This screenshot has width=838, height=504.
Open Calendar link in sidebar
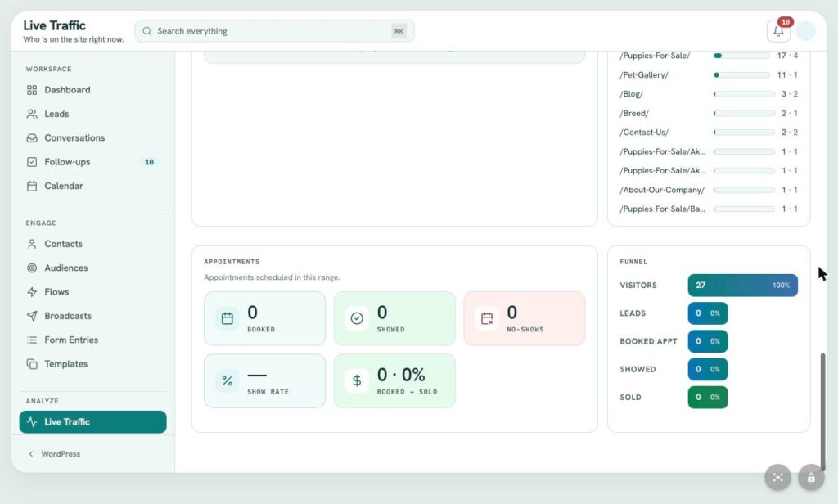coord(93,186)
